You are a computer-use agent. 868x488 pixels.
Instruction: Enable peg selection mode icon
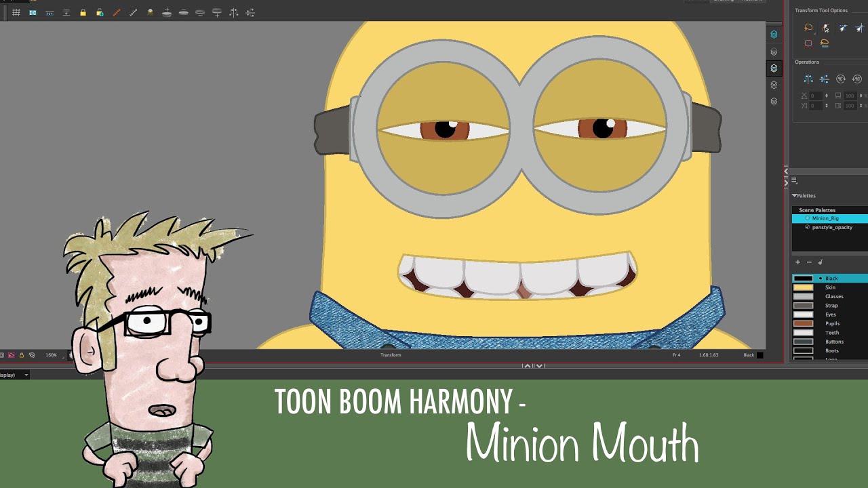[x=825, y=28]
